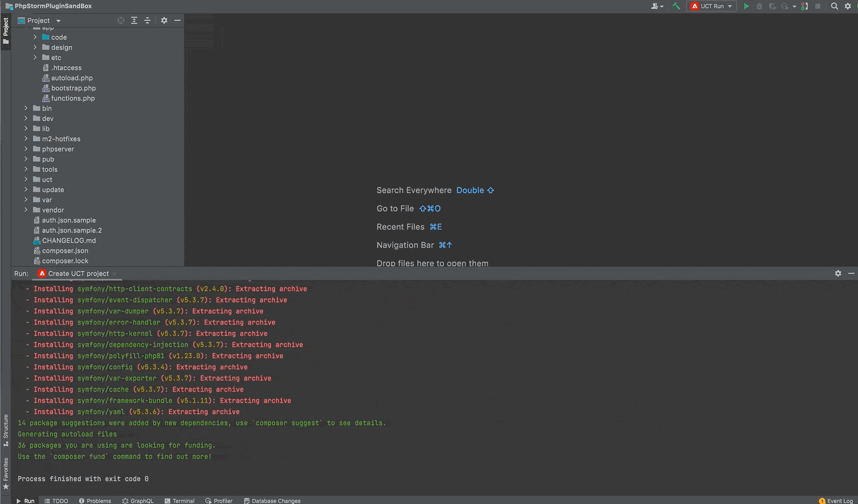
Task: Click the Build project hammer icon
Action: click(676, 6)
